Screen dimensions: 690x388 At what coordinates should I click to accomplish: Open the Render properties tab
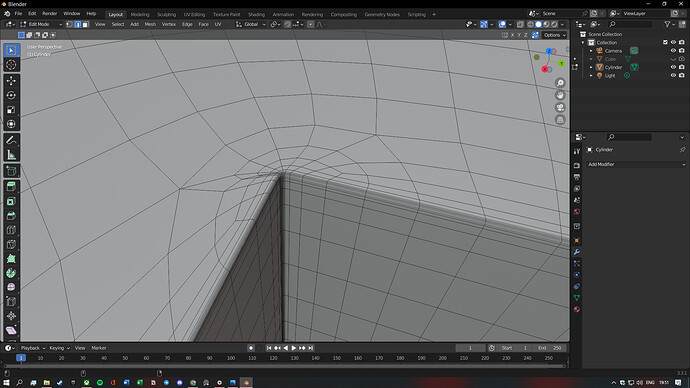pyautogui.click(x=576, y=165)
